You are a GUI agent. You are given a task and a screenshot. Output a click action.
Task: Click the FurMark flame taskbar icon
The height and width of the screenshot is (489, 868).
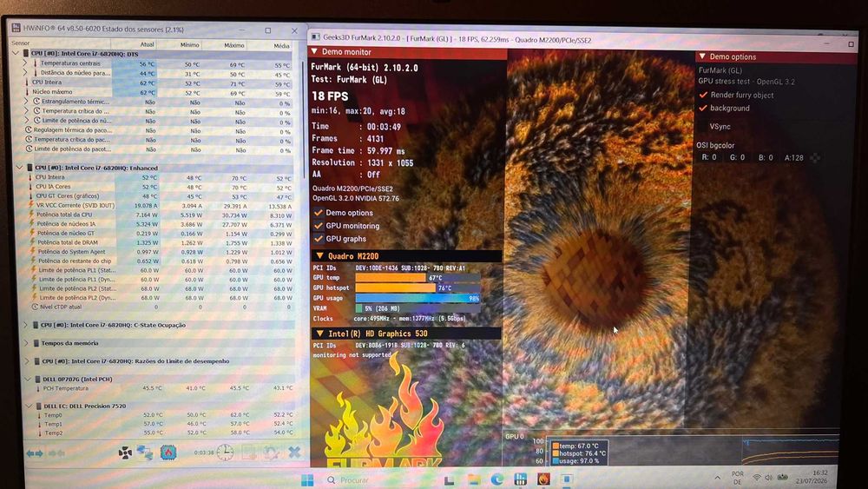point(543,479)
